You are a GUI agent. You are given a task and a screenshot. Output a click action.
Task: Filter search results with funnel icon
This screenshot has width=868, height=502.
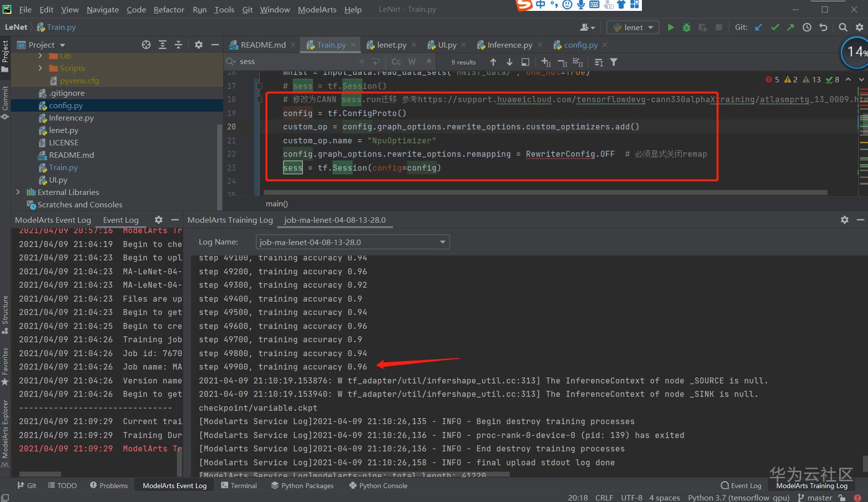614,62
